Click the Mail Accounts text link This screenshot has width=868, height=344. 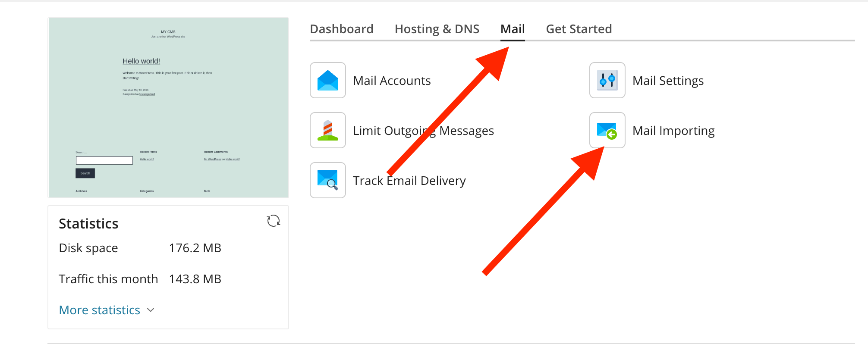(392, 81)
